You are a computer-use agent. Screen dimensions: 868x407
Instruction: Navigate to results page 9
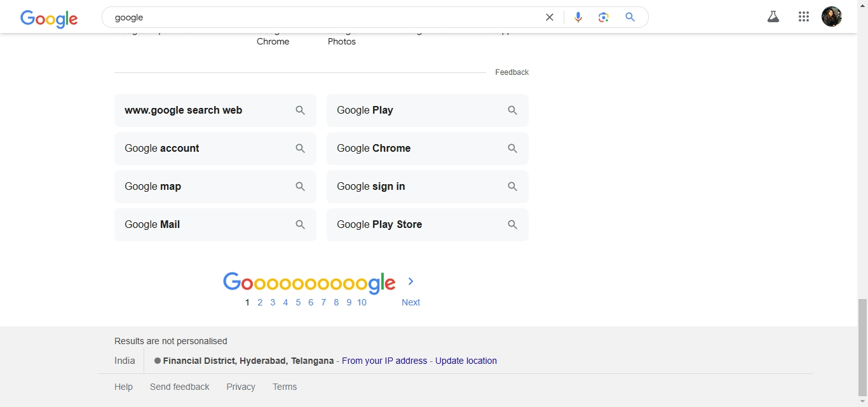pos(349,302)
